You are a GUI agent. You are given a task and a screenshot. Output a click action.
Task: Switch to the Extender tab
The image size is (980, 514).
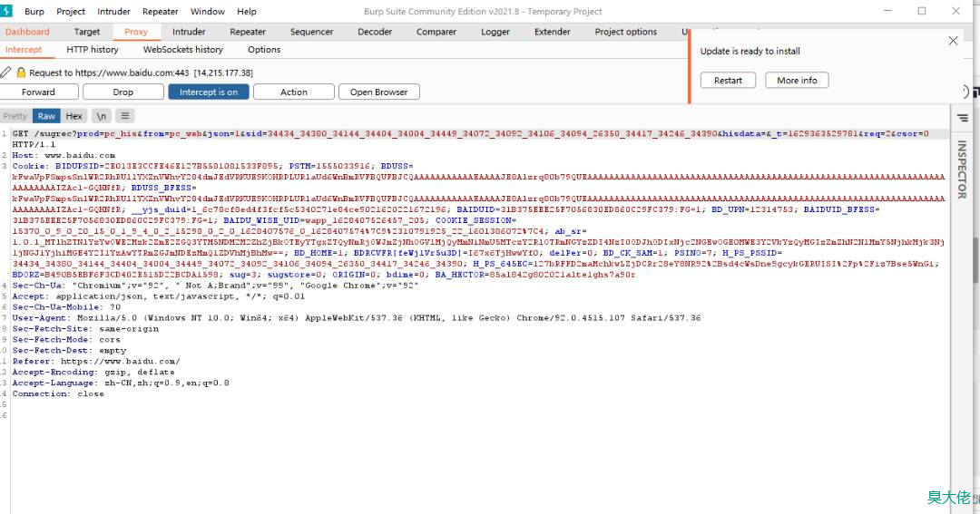552,32
